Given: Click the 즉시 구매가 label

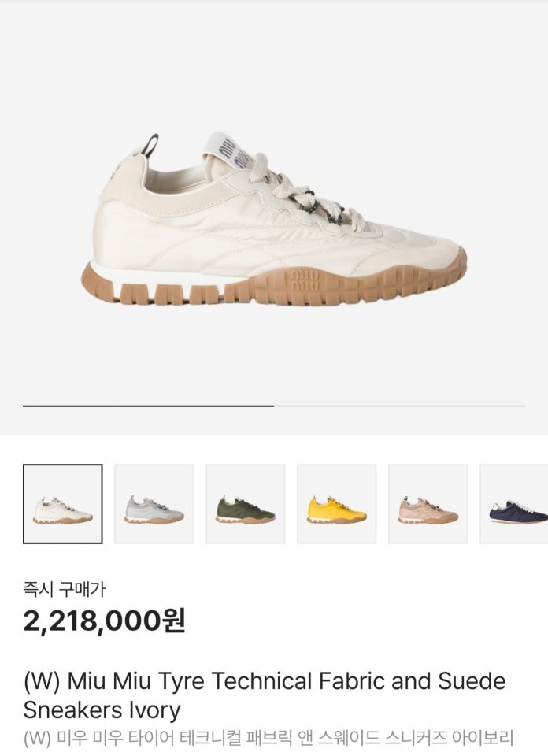Looking at the screenshot, I should click(64, 589).
